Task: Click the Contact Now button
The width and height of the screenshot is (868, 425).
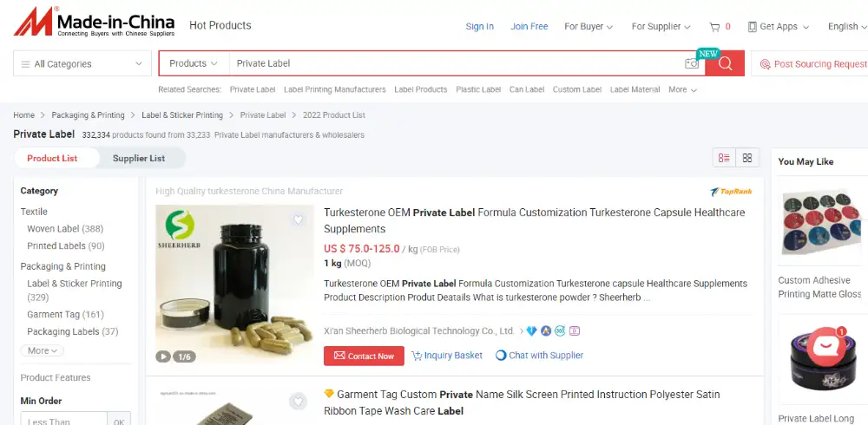Action: pyautogui.click(x=364, y=356)
